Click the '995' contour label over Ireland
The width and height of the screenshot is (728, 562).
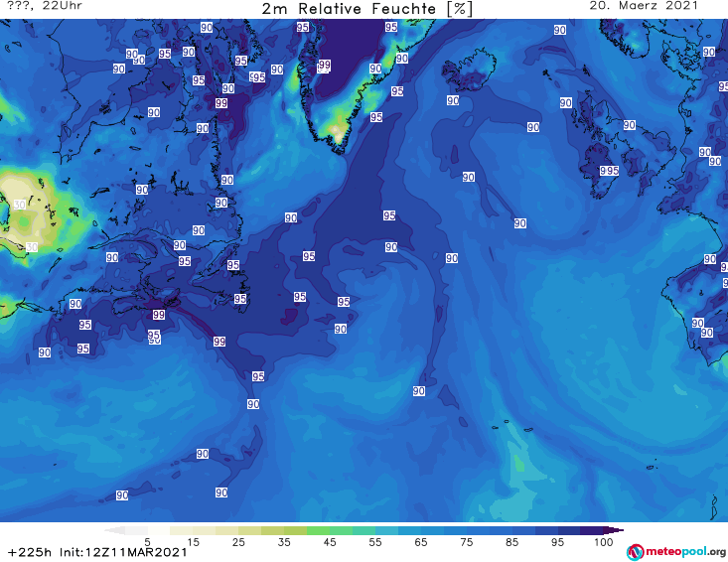coord(609,171)
